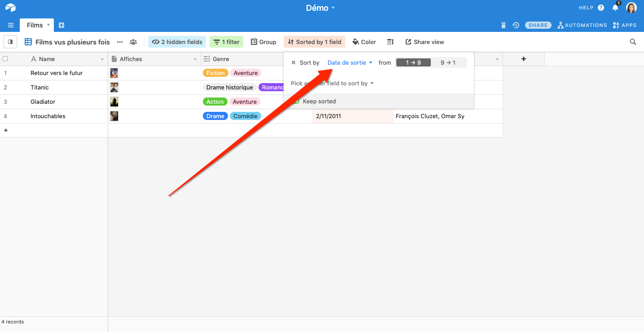This screenshot has height=332, width=644.
Task: Click the grid view icon
Action: [28, 42]
